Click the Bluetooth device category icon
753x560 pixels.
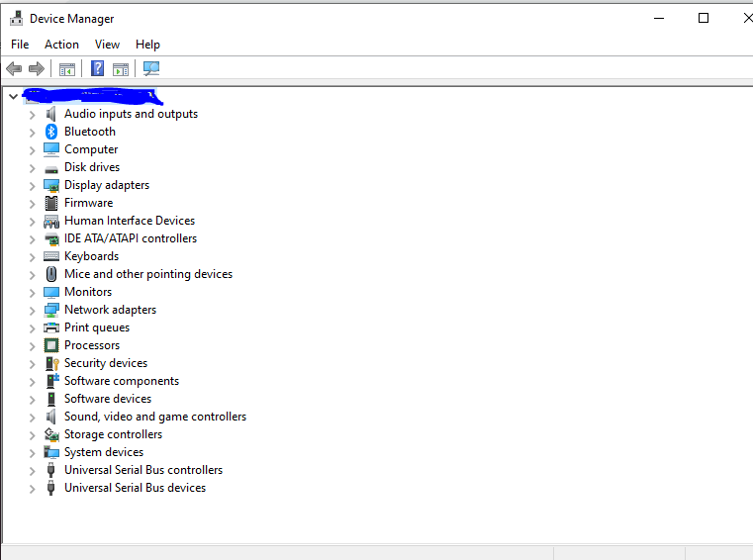pos(51,132)
